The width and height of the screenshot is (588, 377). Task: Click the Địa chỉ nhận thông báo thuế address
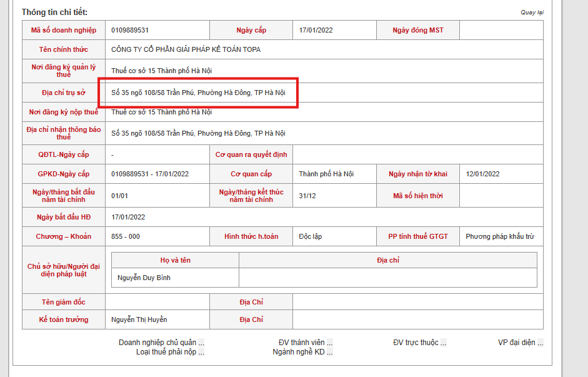pos(198,133)
